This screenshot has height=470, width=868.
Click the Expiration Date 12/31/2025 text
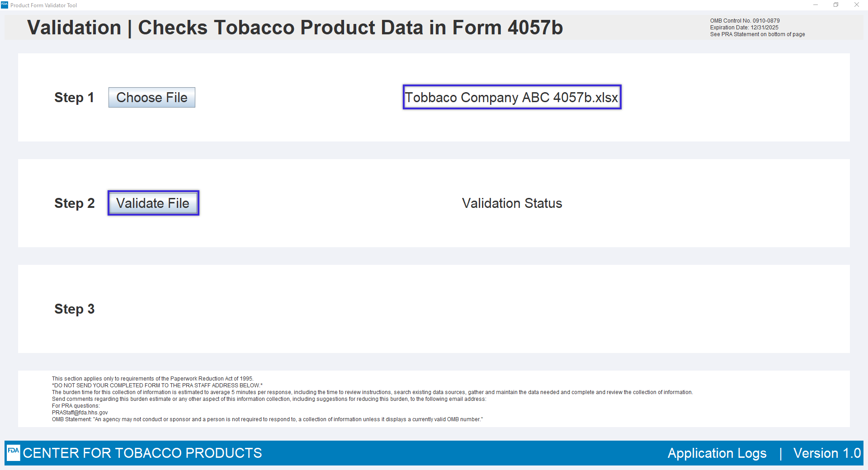point(744,28)
